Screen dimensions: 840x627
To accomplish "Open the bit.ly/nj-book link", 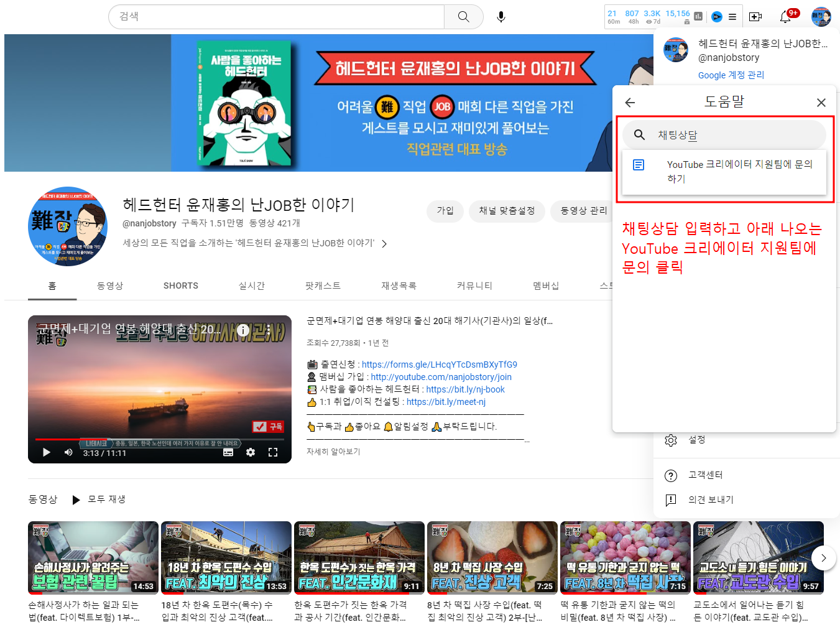I will pyautogui.click(x=466, y=389).
